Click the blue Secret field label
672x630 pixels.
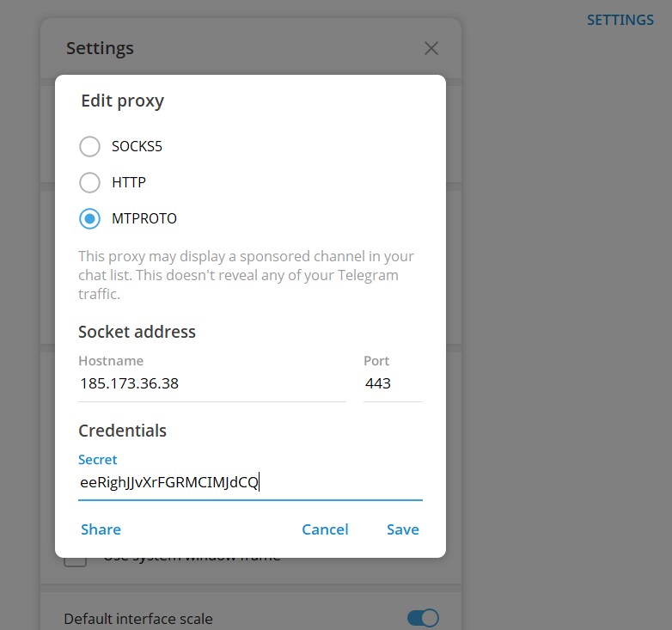pos(97,460)
